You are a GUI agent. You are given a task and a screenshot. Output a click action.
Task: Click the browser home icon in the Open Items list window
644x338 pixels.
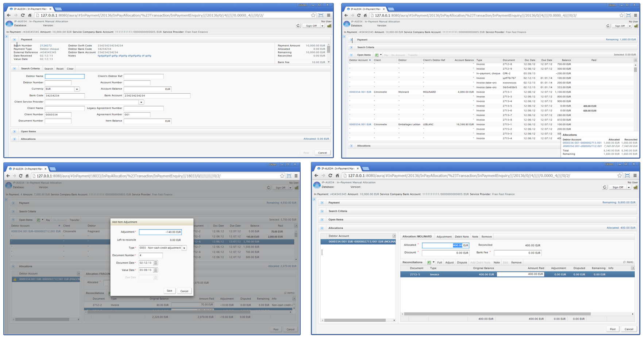[366, 15]
